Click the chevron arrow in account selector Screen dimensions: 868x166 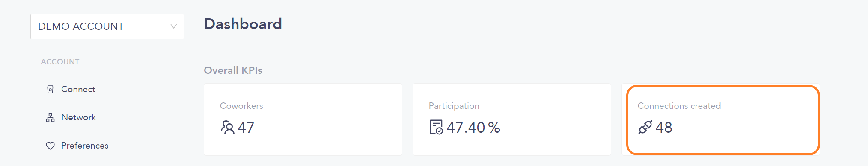[x=174, y=26]
